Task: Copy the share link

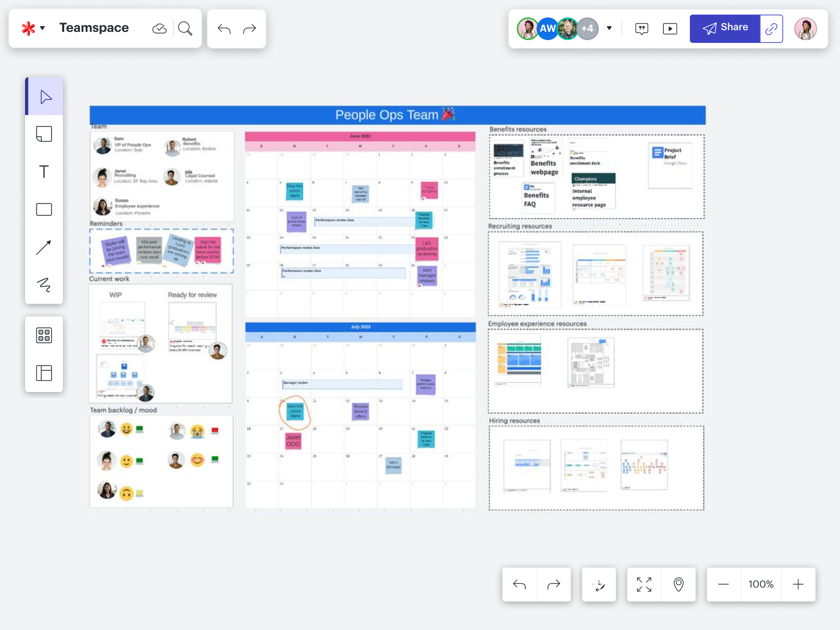Action: (x=771, y=29)
